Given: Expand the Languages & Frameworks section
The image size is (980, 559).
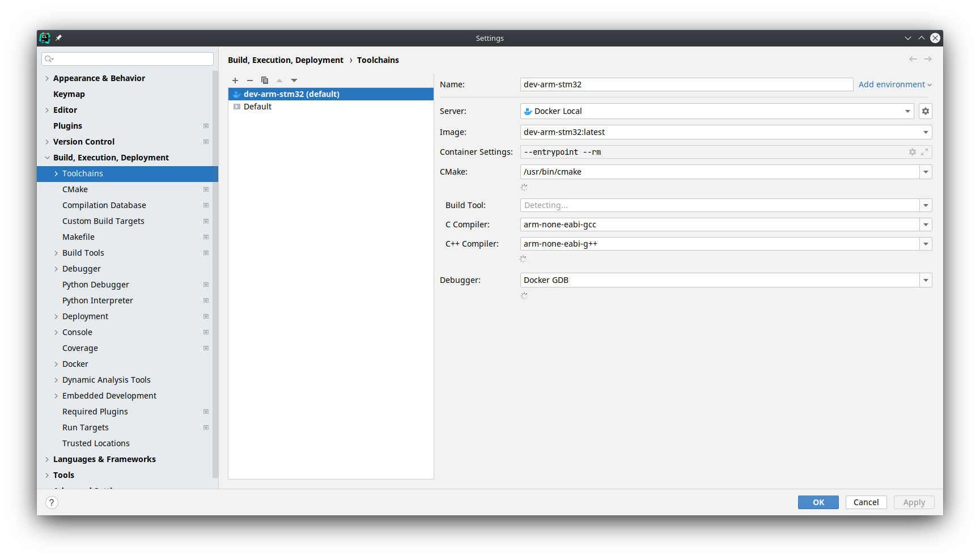Looking at the screenshot, I should (x=47, y=459).
